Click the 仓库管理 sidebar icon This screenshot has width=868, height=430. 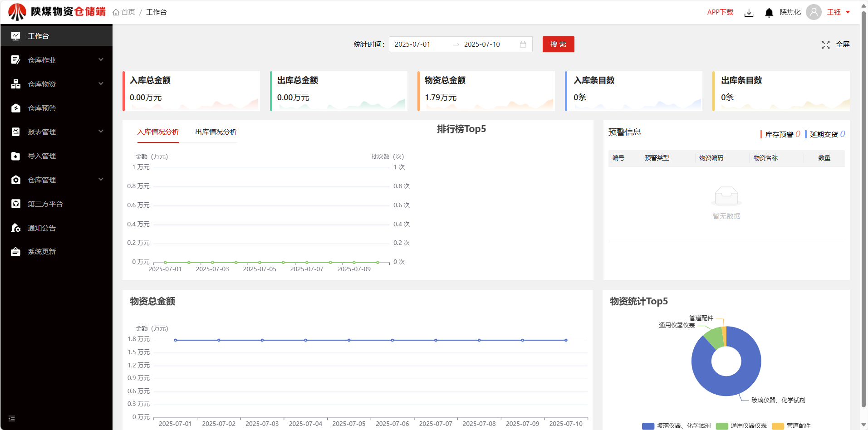pyautogui.click(x=15, y=180)
